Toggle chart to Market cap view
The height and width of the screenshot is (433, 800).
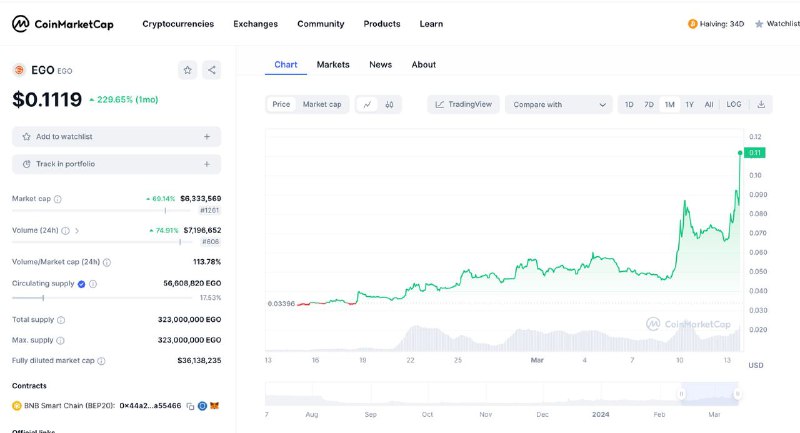[322, 105]
